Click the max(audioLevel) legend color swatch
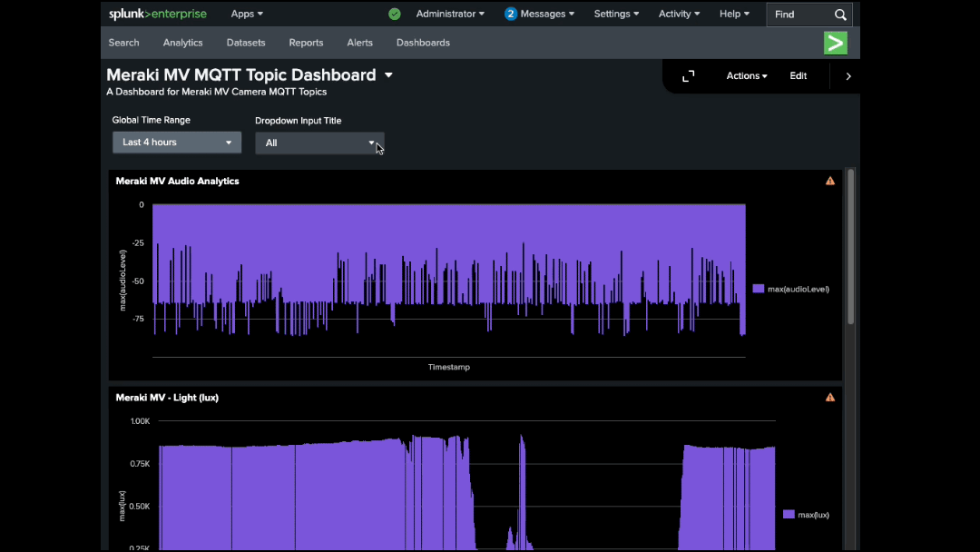Image resolution: width=980 pixels, height=552 pixels. (x=758, y=289)
